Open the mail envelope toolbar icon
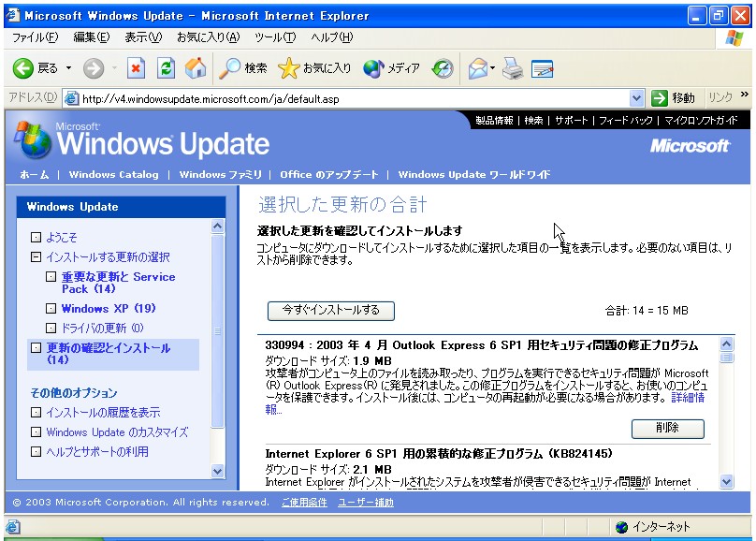This screenshot has width=756, height=541. (478, 68)
